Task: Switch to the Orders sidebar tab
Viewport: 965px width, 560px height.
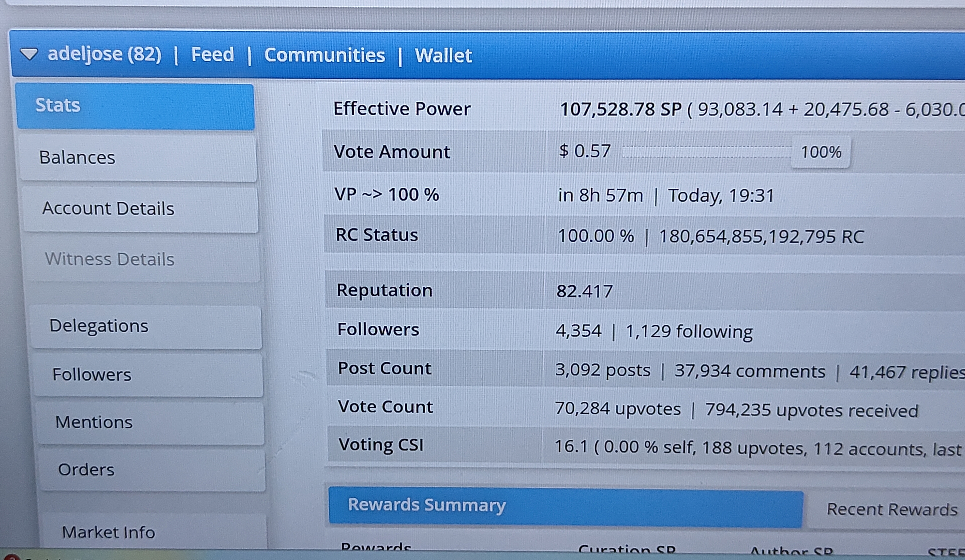Action: pyautogui.click(x=151, y=470)
